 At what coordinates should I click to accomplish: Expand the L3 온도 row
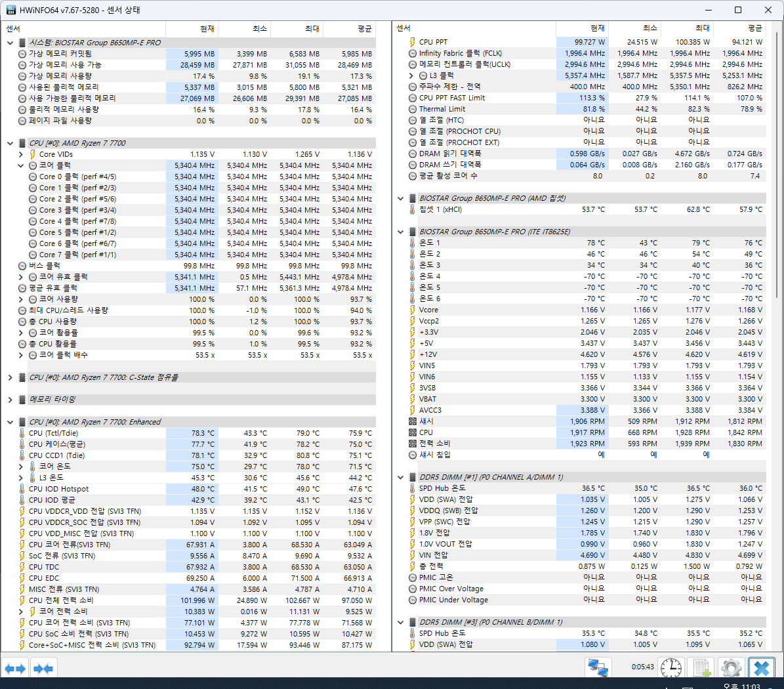(20, 478)
